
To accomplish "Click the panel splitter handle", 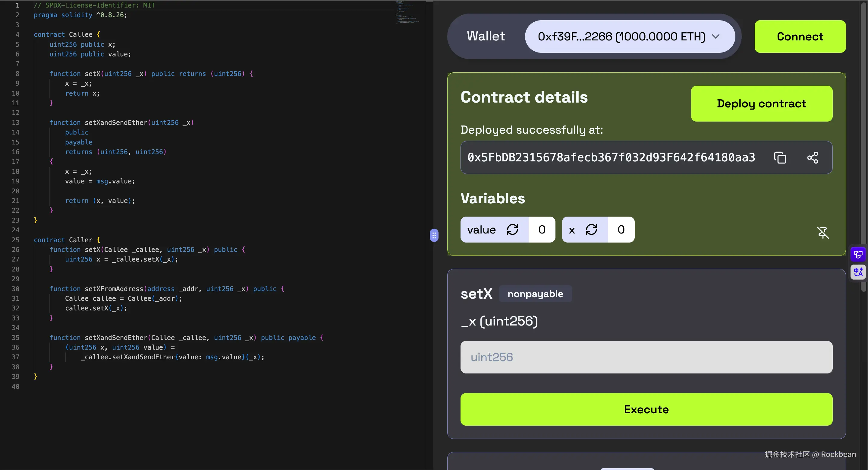I will pos(434,235).
